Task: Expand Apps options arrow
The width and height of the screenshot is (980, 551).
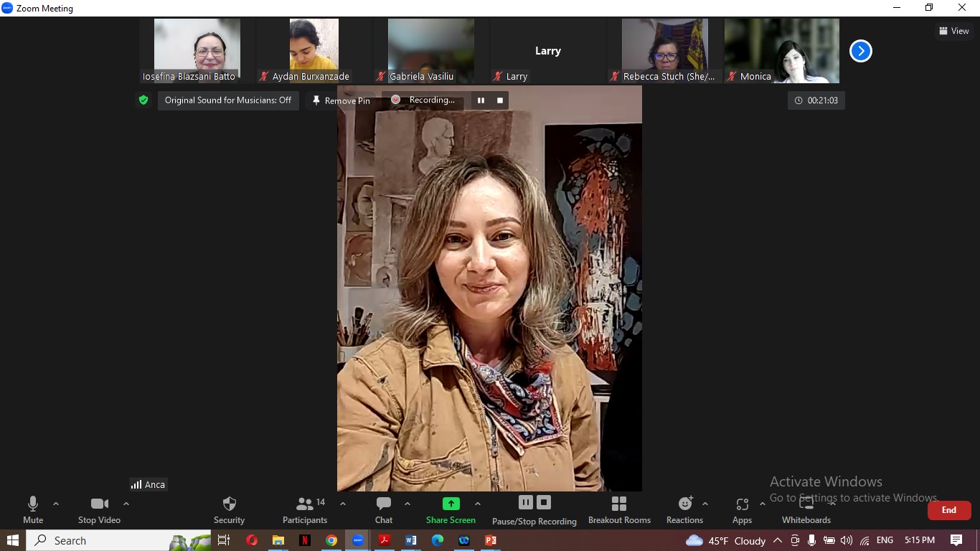Action: [763, 504]
